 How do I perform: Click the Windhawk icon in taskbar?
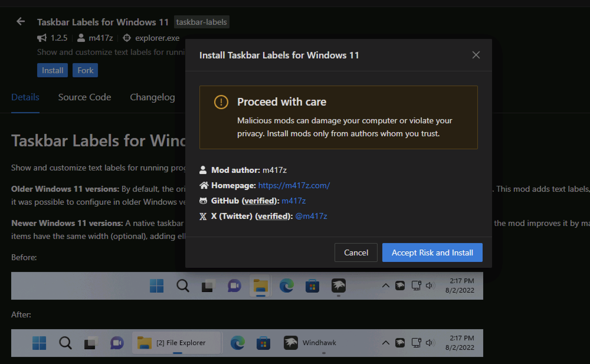[x=291, y=341]
